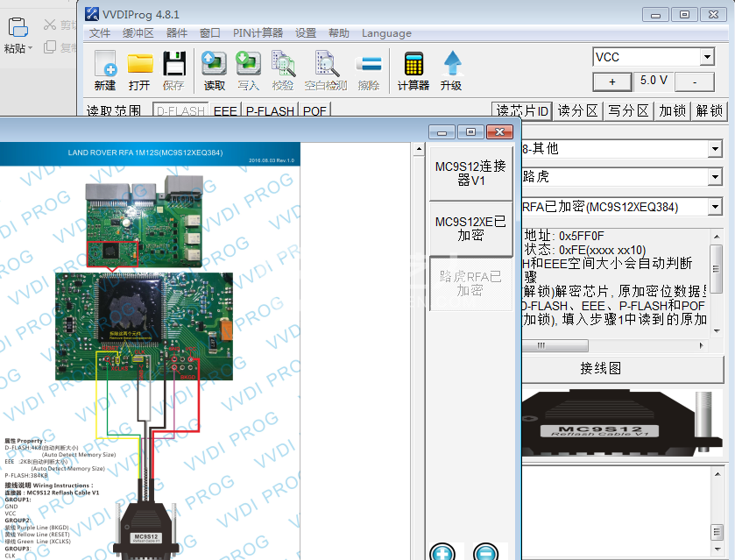Click the info text scroll right arrow
The width and height of the screenshot is (735, 560).
click(702, 345)
